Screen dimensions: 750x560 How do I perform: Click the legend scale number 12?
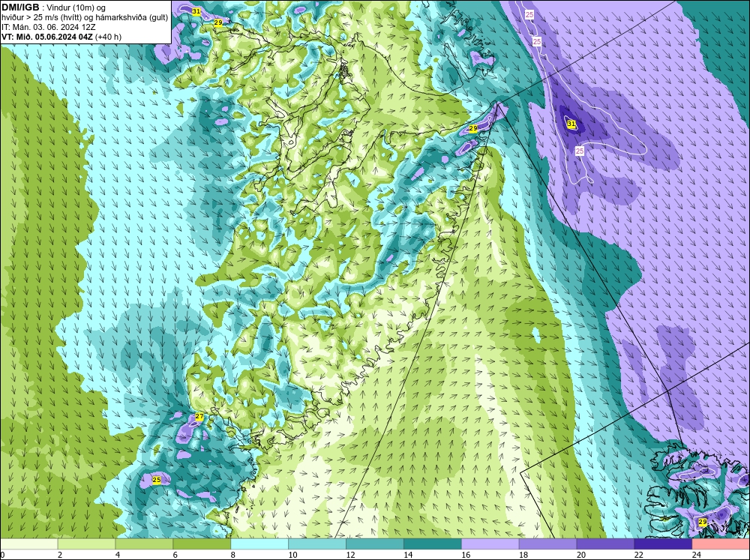[350, 555]
